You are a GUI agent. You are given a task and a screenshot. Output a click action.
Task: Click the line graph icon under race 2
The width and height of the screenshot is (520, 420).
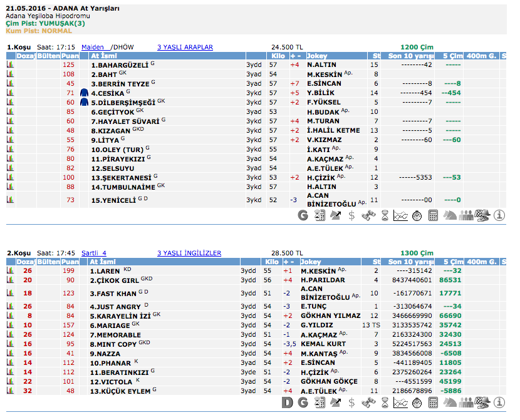click(400, 402)
